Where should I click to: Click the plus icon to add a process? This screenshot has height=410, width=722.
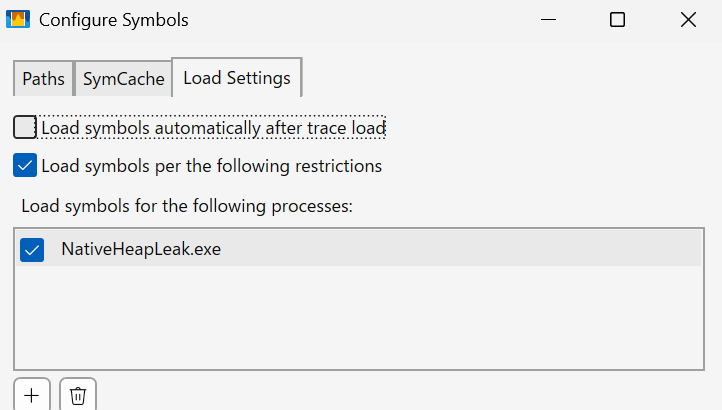tap(31, 395)
